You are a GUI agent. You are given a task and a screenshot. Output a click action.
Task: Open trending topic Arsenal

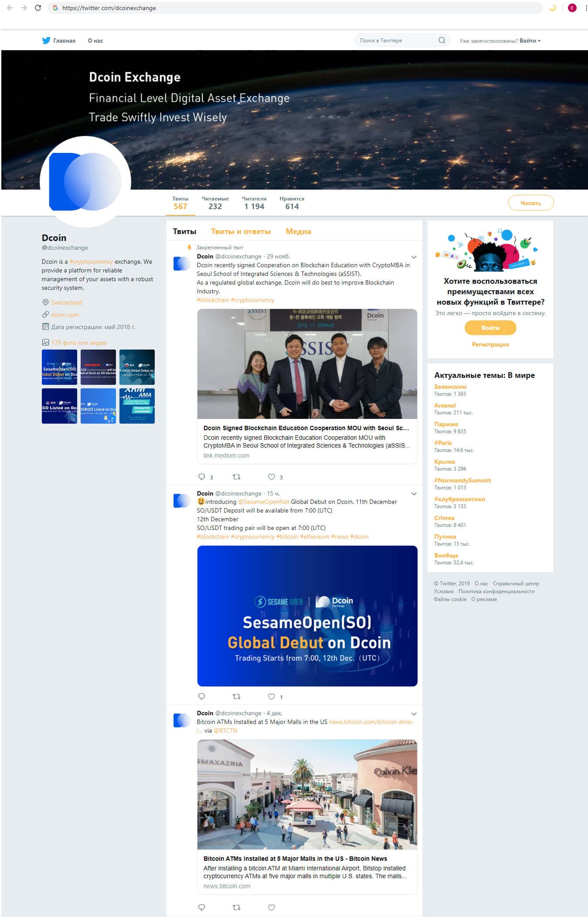(x=445, y=405)
